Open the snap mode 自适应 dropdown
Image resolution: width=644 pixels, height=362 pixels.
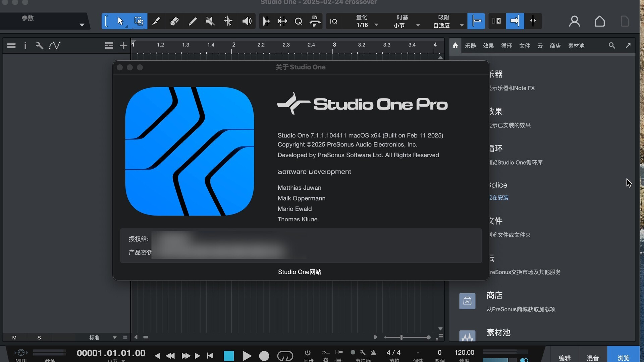click(462, 24)
